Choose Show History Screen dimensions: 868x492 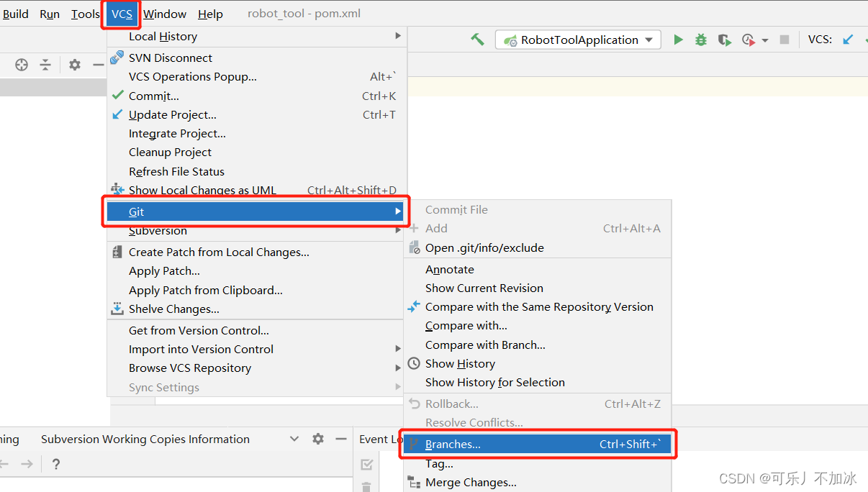[538, 363]
